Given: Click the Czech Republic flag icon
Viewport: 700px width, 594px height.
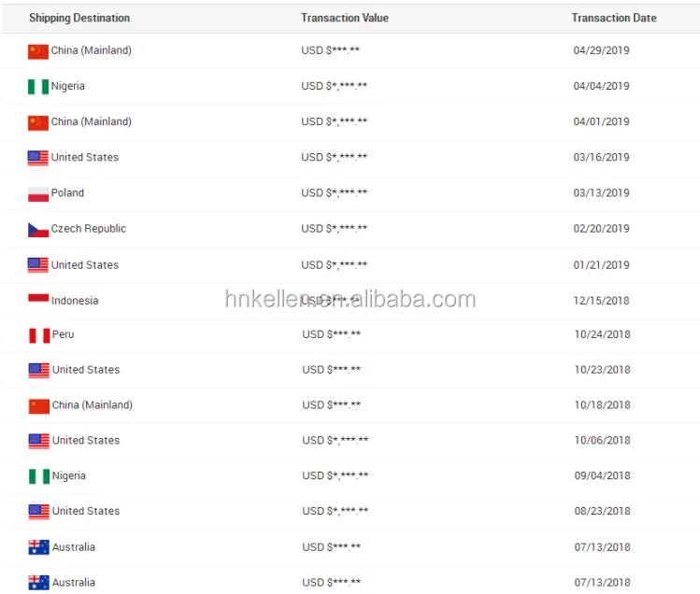Looking at the screenshot, I should pos(38,230).
